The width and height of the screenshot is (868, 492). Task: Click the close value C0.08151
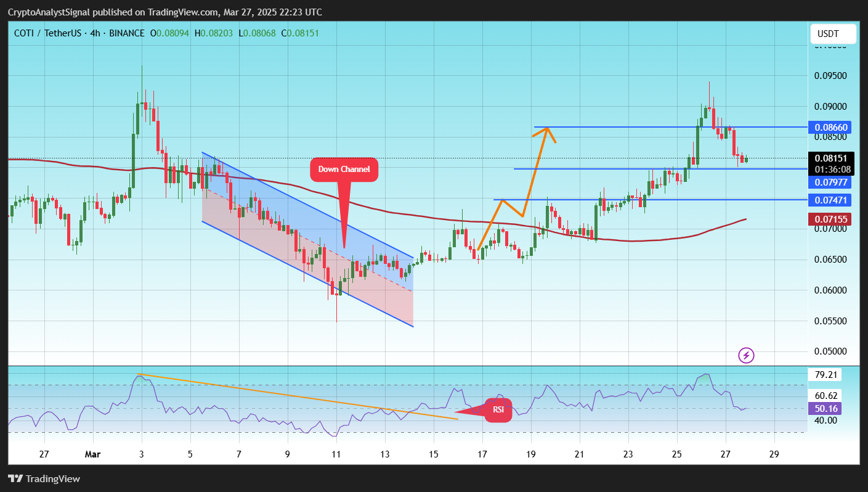click(300, 33)
